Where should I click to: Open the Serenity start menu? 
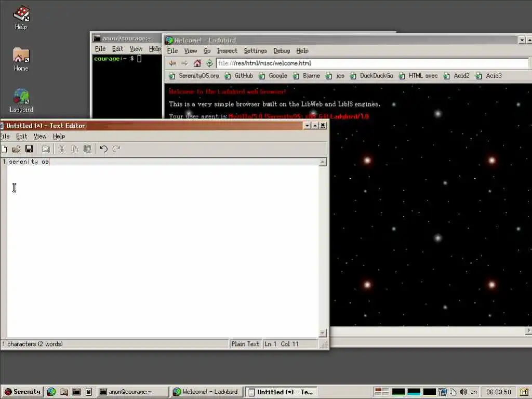22,392
